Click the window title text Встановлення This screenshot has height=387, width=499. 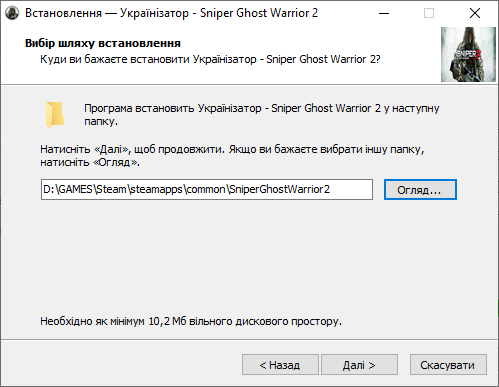[x=63, y=13]
